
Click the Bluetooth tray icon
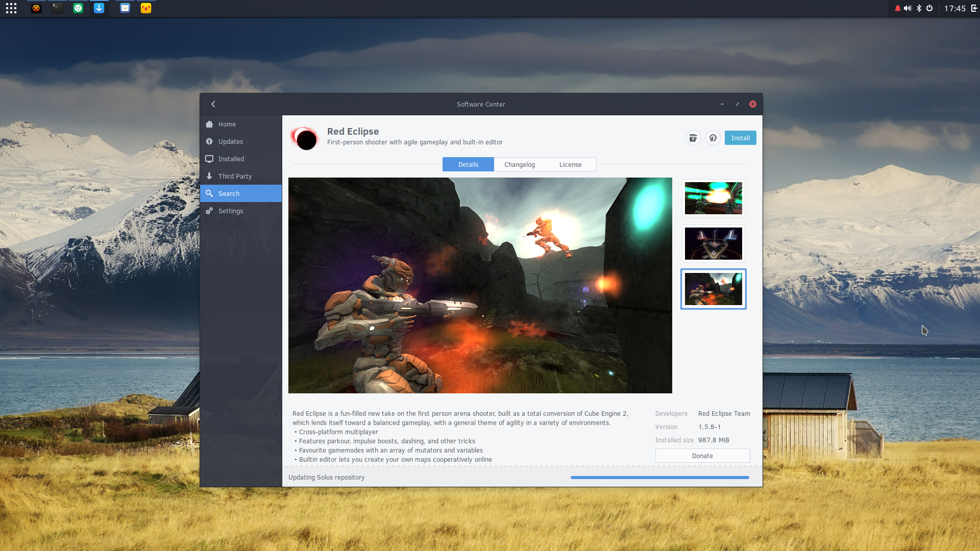point(919,8)
